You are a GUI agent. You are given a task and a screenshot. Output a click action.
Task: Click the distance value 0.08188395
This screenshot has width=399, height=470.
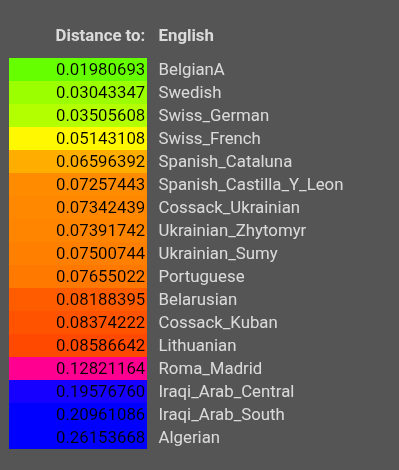pos(78,300)
